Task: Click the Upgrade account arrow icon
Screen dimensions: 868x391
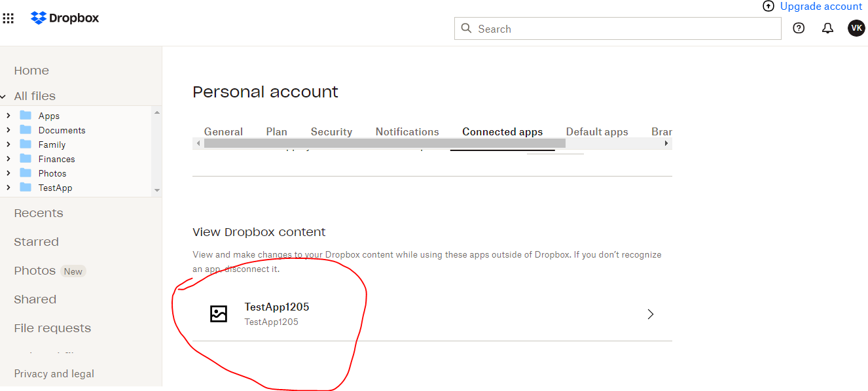Action: (769, 7)
